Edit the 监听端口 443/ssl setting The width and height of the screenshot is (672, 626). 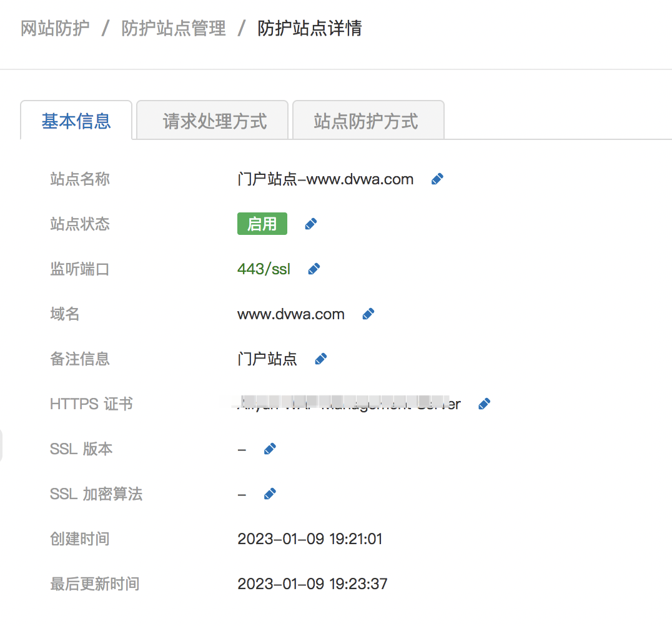tap(314, 269)
